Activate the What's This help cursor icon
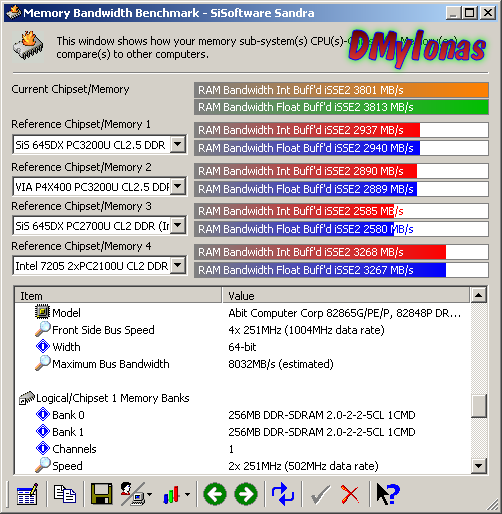502x514 pixels. 388,494
